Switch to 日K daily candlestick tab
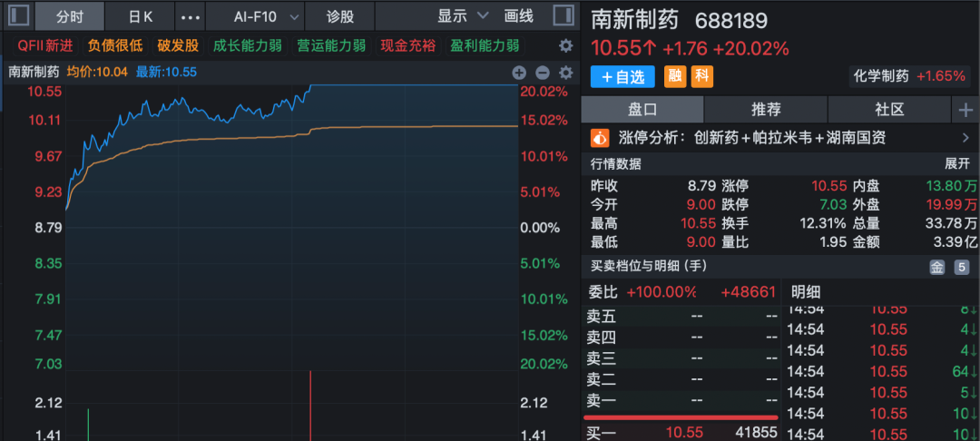This screenshot has width=980, height=441. [x=140, y=17]
